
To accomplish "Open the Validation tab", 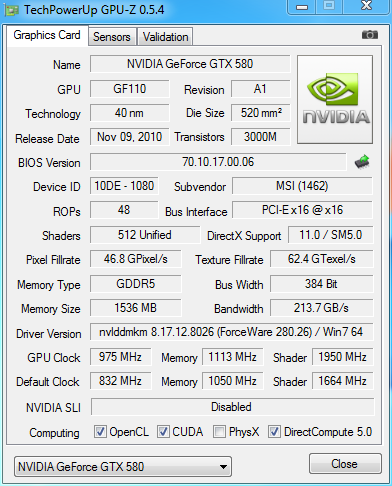I will [x=165, y=37].
